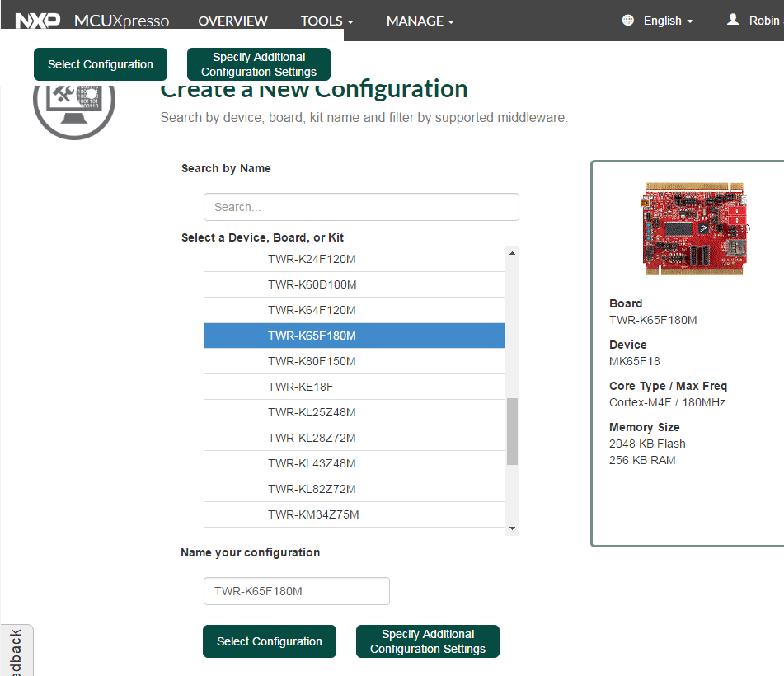Open the MCUXpresso home link
The width and height of the screenshot is (784, 676).
[121, 21]
